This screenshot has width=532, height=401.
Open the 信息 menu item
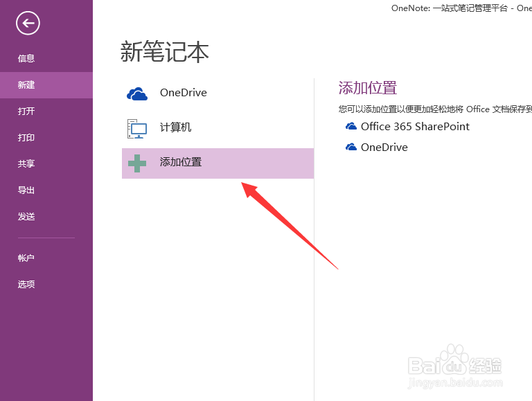[46, 58]
